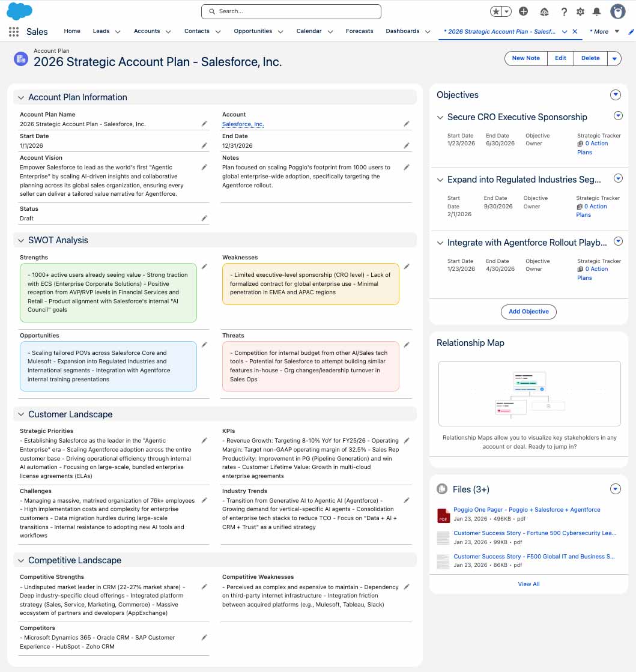Edit the Competitive Strengths pencil icon

point(204,587)
